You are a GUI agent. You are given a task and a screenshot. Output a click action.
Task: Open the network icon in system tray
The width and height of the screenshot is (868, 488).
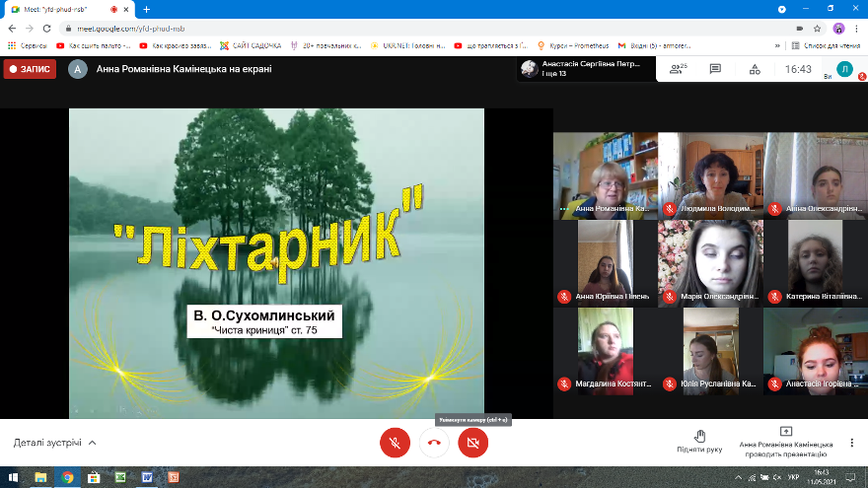(x=752, y=477)
